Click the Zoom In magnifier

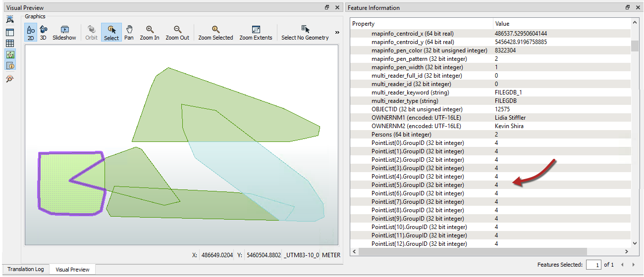(150, 33)
